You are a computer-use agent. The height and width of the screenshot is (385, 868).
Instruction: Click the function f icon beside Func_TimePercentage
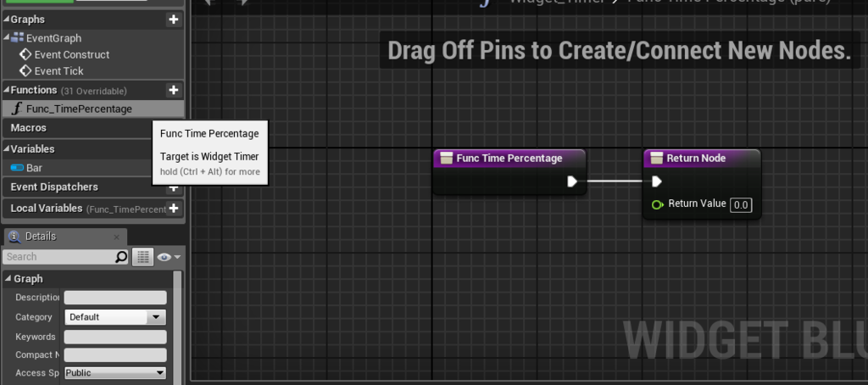click(x=17, y=109)
